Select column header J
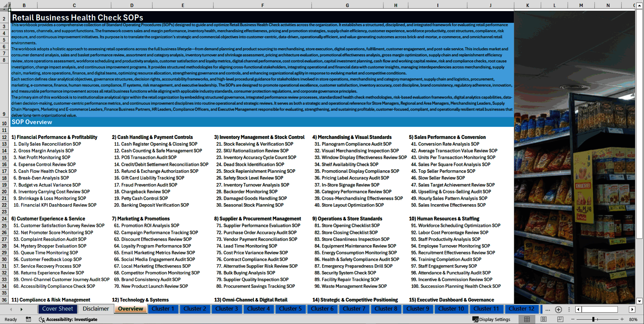The image size is (644, 324). point(490,5)
